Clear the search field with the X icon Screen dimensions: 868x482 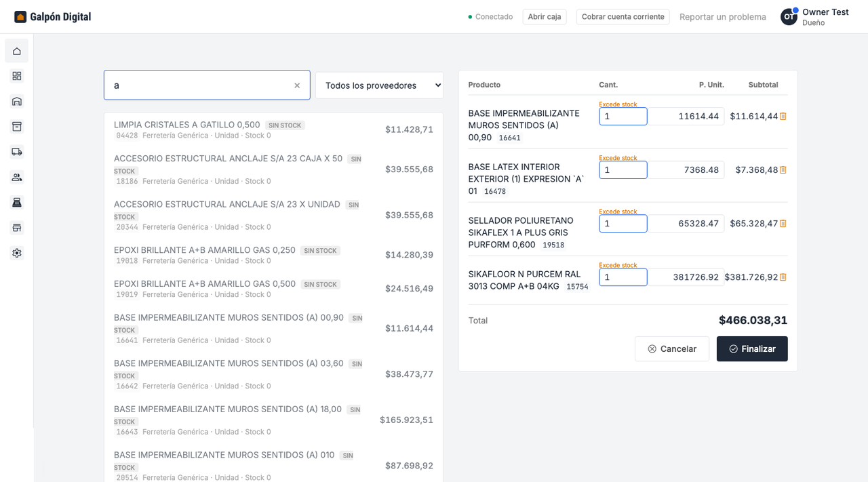tap(297, 85)
